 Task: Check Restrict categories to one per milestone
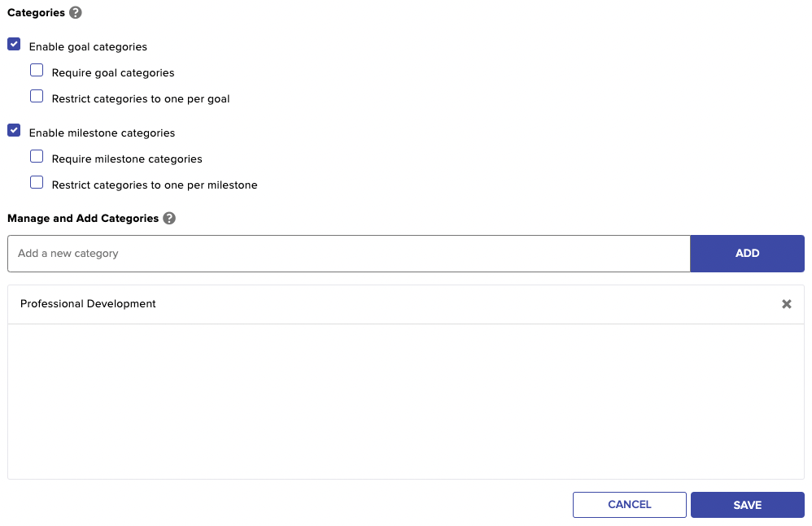tap(37, 182)
